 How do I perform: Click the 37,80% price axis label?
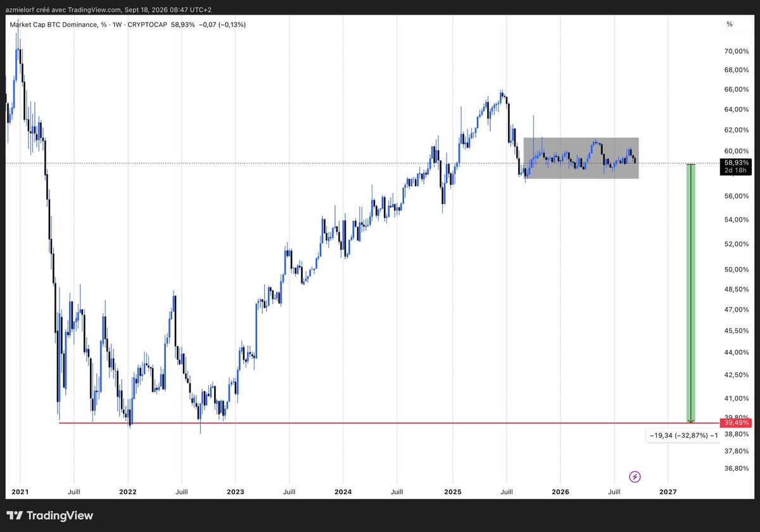pyautogui.click(x=737, y=451)
